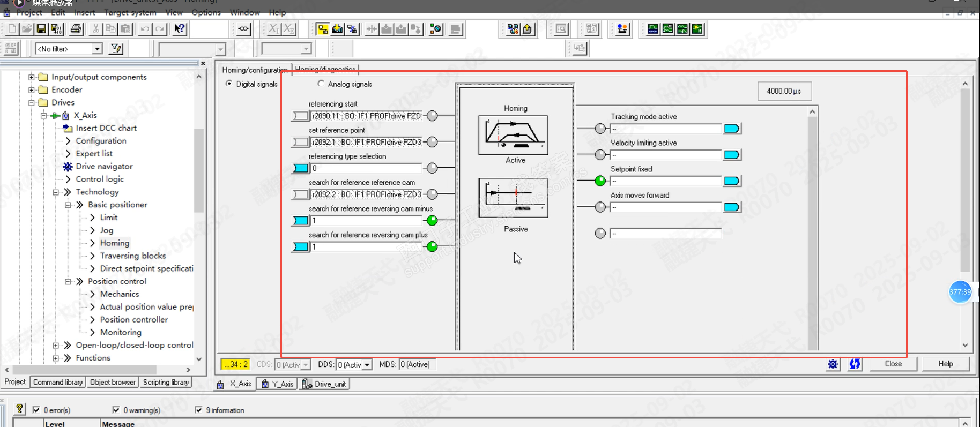Click the Homing Active diagram thumbnail
Viewport: 980px width, 427px height.
point(513,135)
